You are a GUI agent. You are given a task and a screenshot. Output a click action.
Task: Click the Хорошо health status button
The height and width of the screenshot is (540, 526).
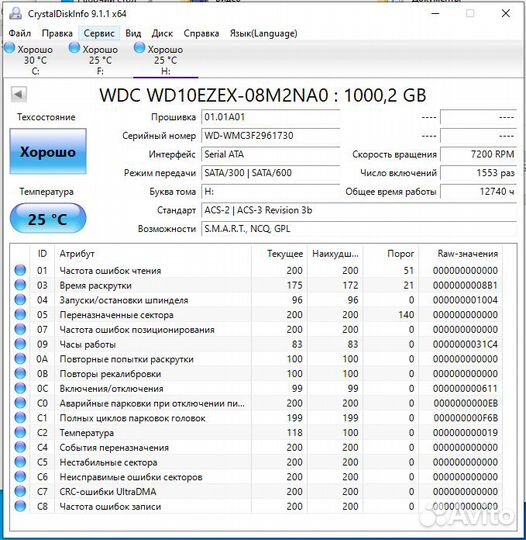coord(48,152)
